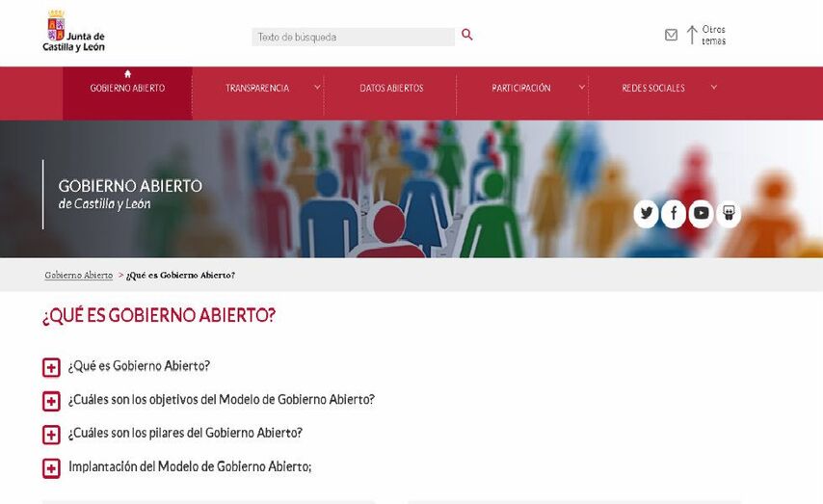
Task: Open the Facebook page icon
Action: [x=674, y=213]
